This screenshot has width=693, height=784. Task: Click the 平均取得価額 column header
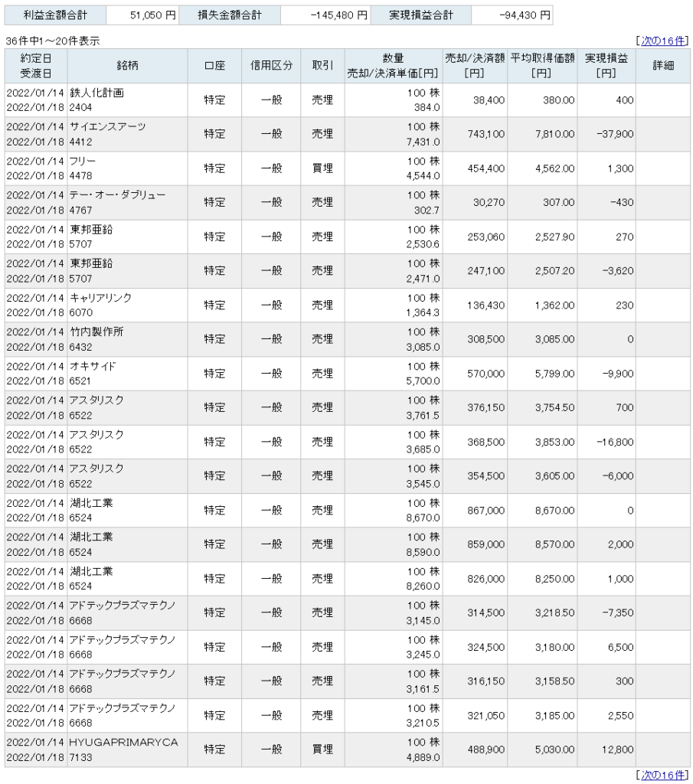pyautogui.click(x=542, y=66)
